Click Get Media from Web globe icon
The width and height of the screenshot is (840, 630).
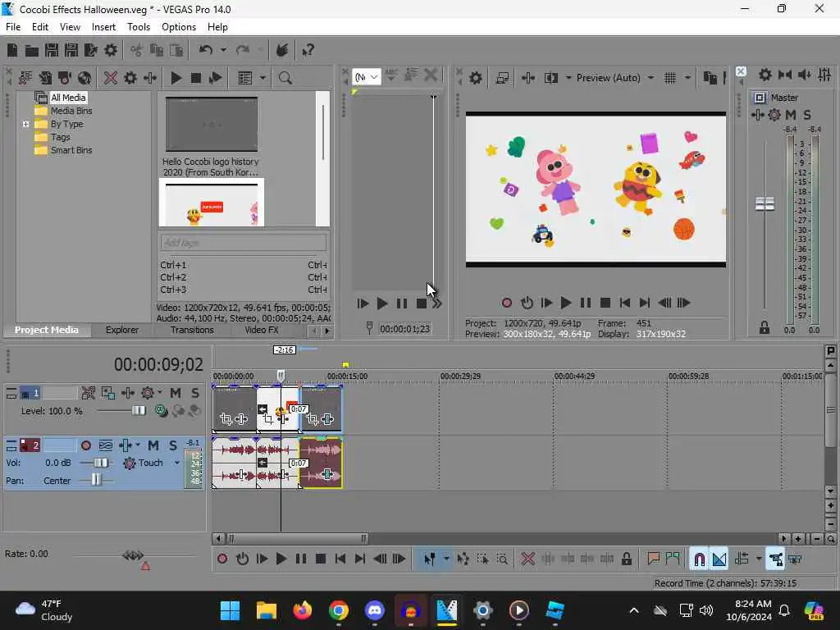pyautogui.click(x=84, y=78)
